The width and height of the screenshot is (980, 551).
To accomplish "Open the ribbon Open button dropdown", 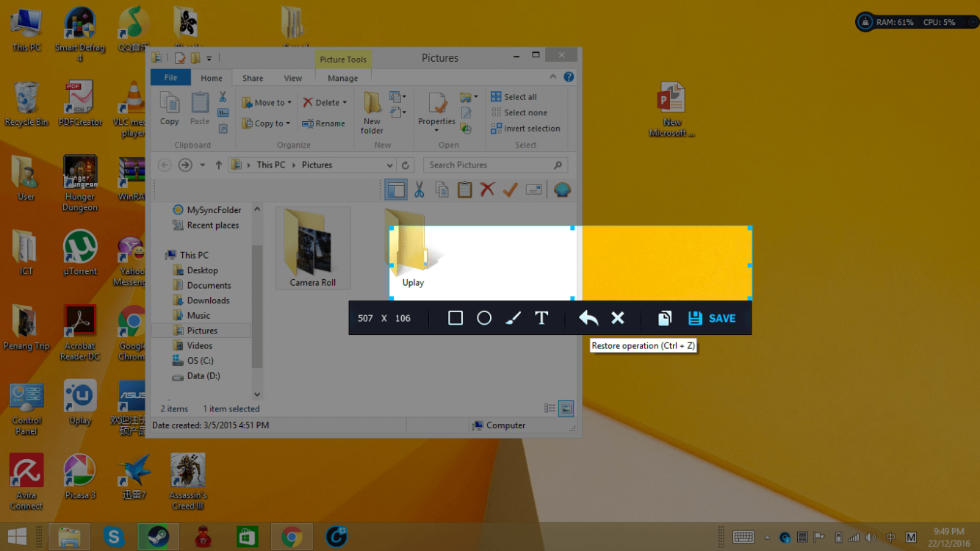I will (468, 97).
